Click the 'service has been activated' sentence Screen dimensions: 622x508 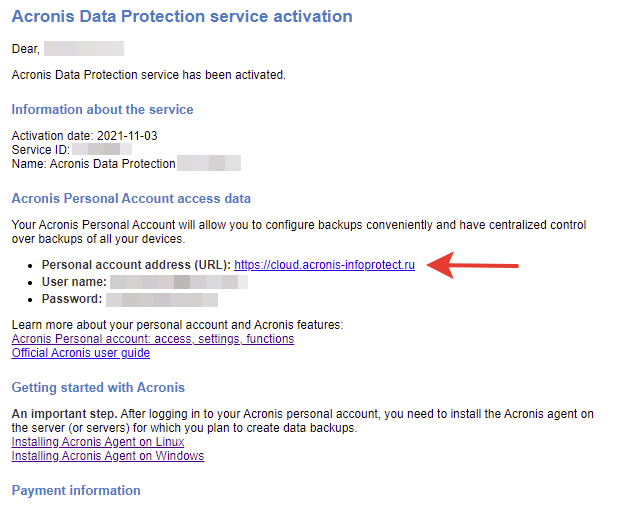(149, 75)
